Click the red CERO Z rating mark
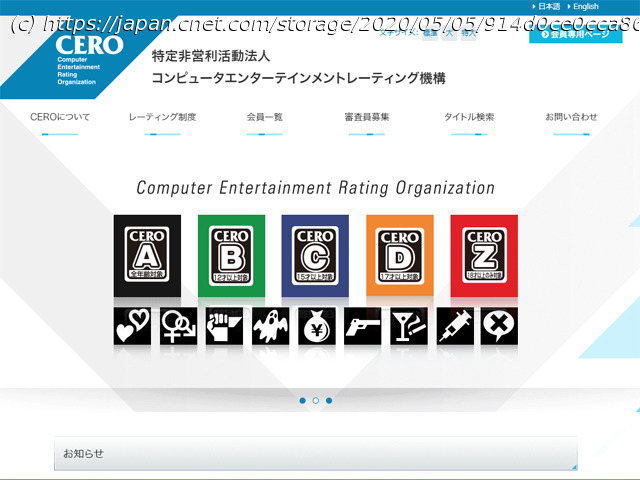 click(484, 256)
